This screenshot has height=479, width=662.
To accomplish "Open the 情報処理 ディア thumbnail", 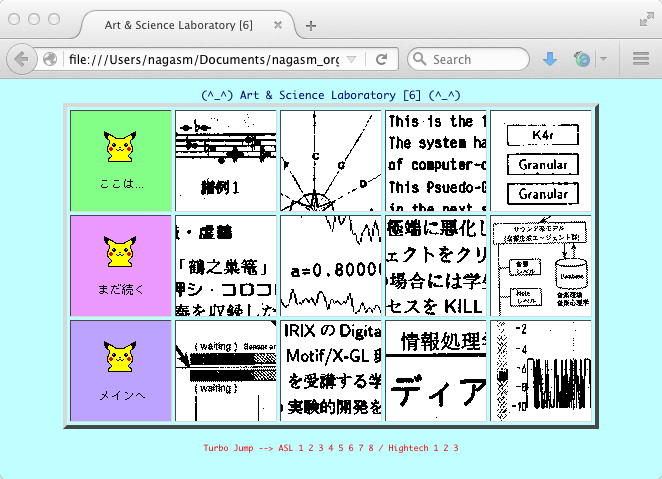I will click(436, 371).
